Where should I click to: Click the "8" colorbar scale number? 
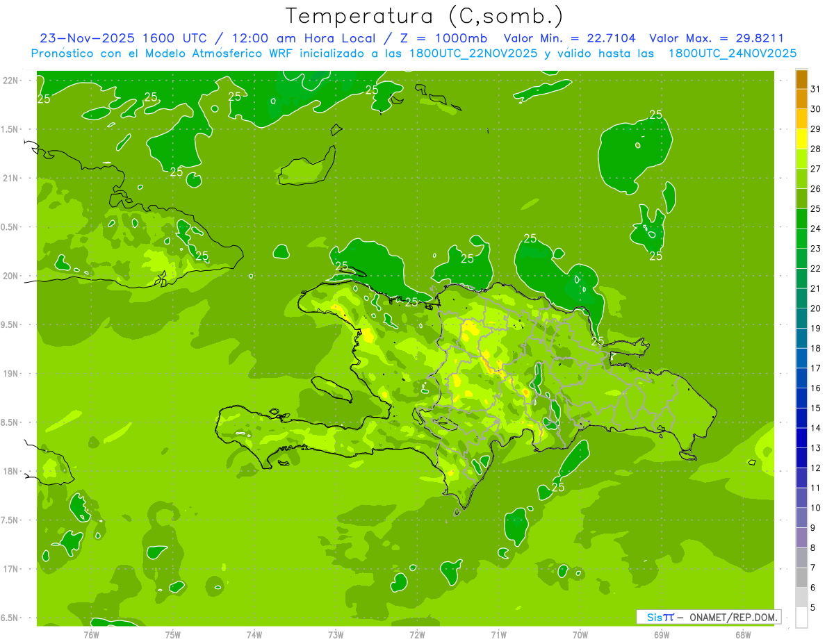point(813,547)
